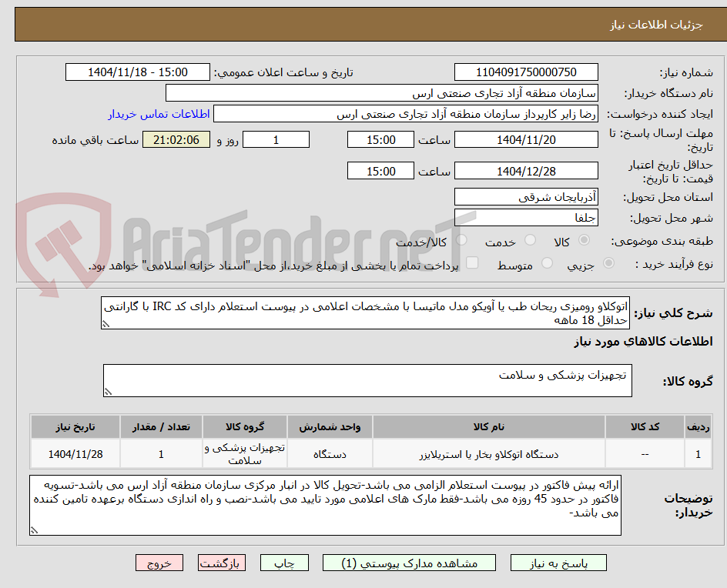
Task: Click the response deadline time 15:00 field
Action: [380, 139]
